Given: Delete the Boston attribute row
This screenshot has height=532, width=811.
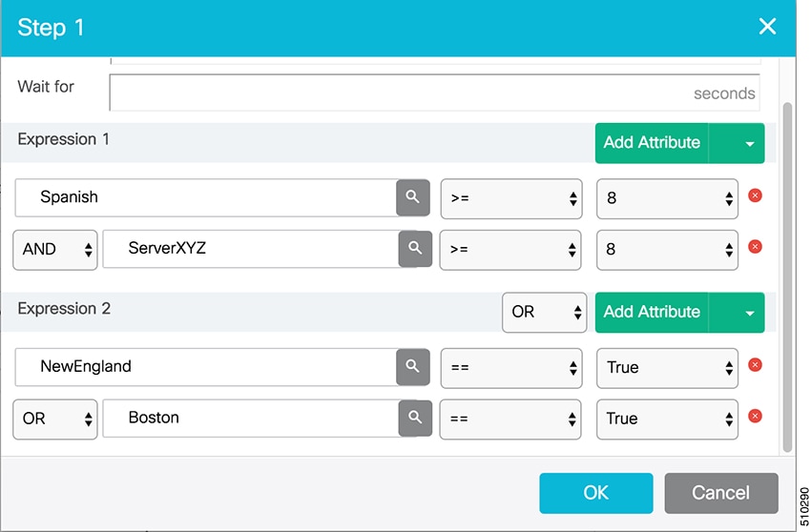Looking at the screenshot, I should click(755, 417).
